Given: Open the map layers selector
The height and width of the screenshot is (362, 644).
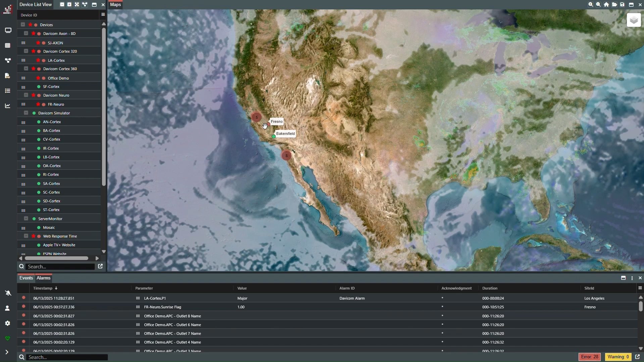Looking at the screenshot, I should pyautogui.click(x=634, y=20).
